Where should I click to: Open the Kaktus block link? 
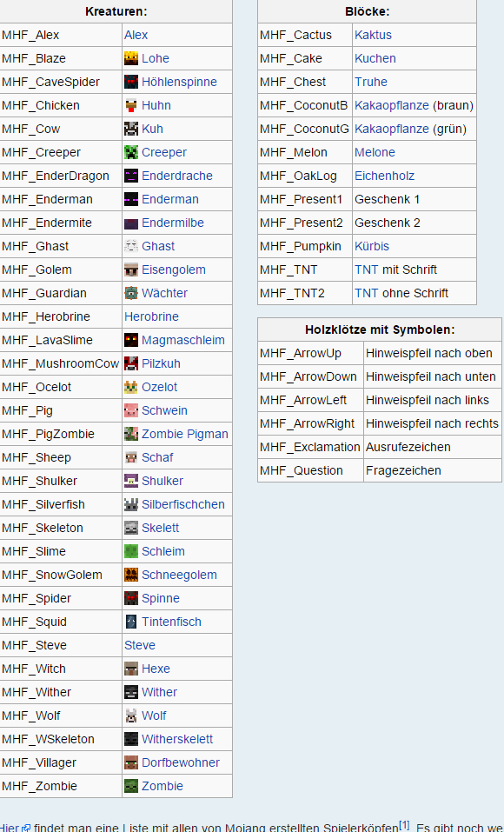[x=373, y=35]
